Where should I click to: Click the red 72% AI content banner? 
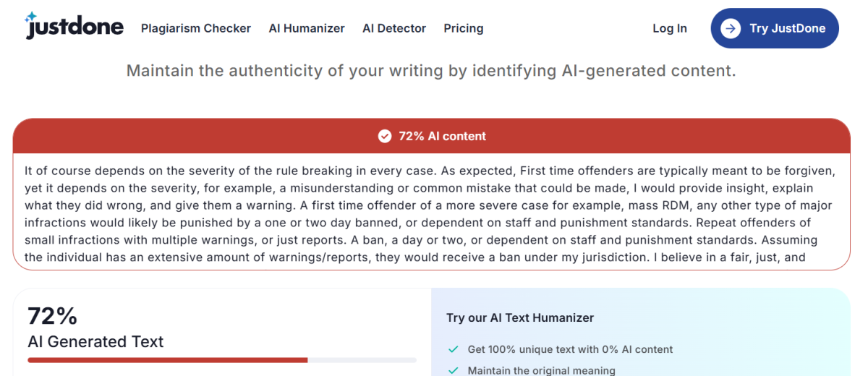pos(432,136)
